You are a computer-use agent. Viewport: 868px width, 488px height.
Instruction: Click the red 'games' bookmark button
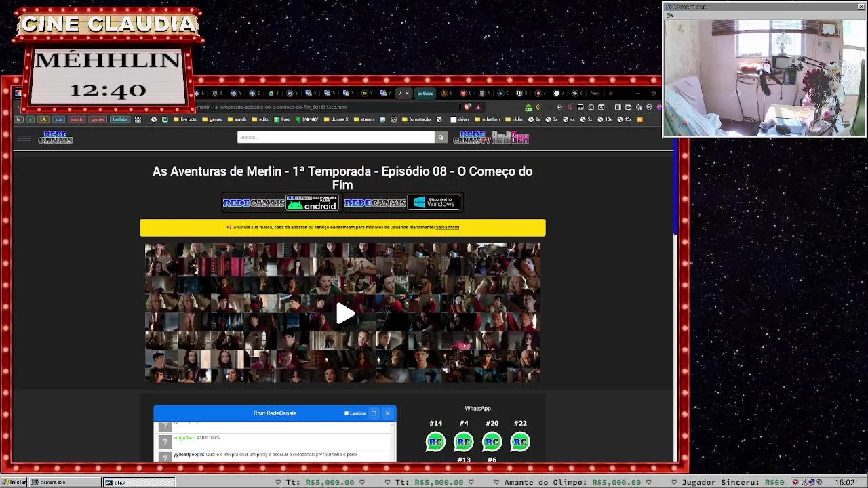pos(98,119)
